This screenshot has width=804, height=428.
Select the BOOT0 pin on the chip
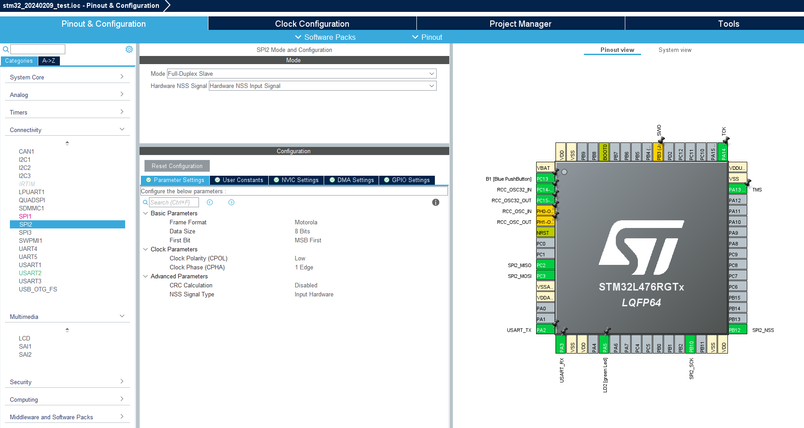[604, 152]
